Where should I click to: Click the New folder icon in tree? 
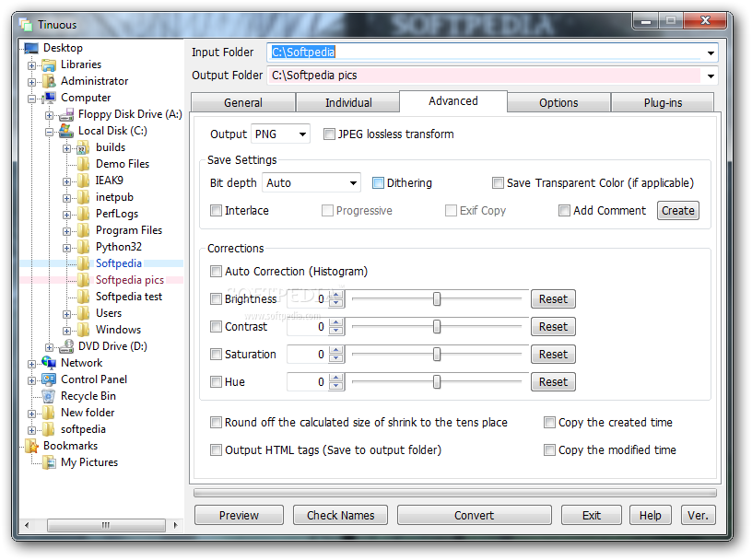point(49,413)
